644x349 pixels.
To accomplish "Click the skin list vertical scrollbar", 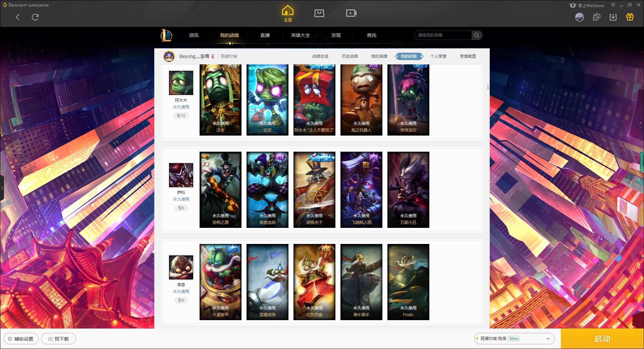I will point(488,87).
